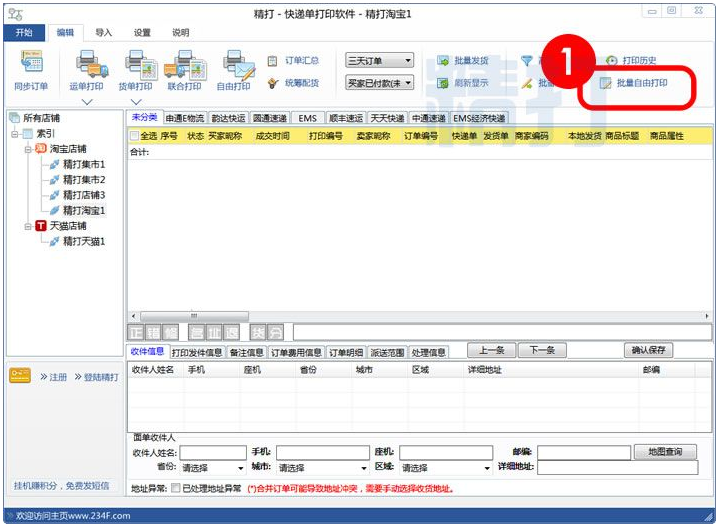Click the 收件人姓名 input field

213,452
